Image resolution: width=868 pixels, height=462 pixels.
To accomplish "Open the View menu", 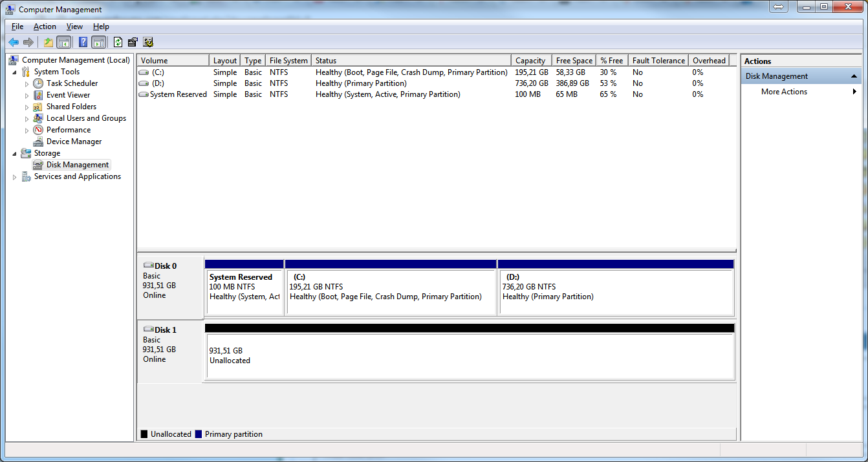I will tap(74, 26).
